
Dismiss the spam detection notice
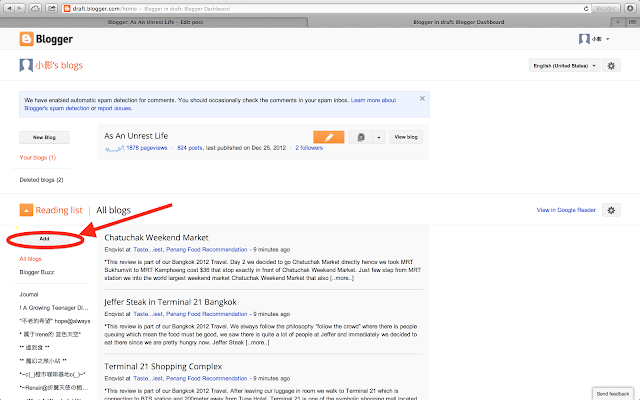[422, 98]
